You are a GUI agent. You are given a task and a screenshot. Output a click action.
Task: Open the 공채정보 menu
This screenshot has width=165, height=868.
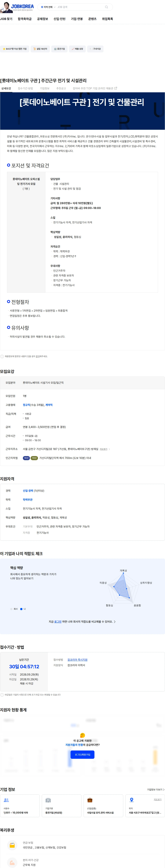(42, 19)
